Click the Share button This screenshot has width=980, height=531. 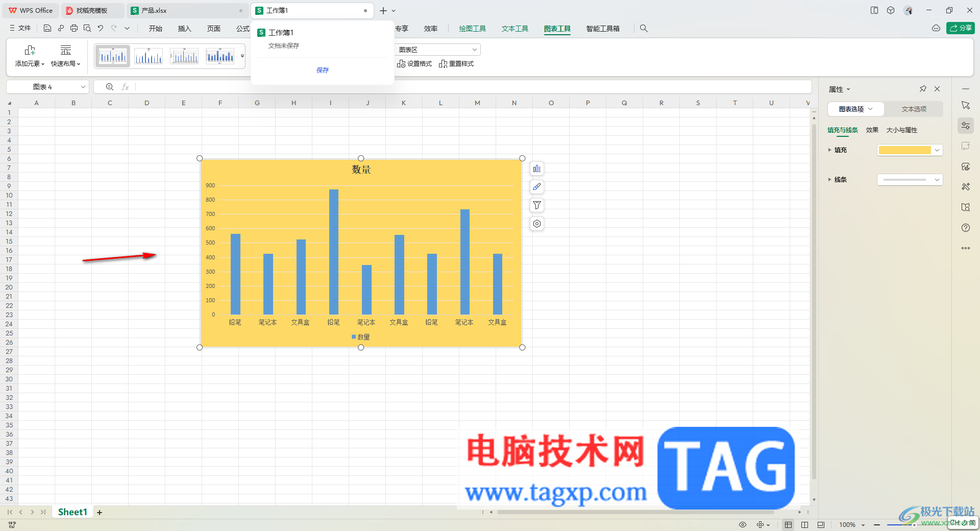tap(960, 28)
